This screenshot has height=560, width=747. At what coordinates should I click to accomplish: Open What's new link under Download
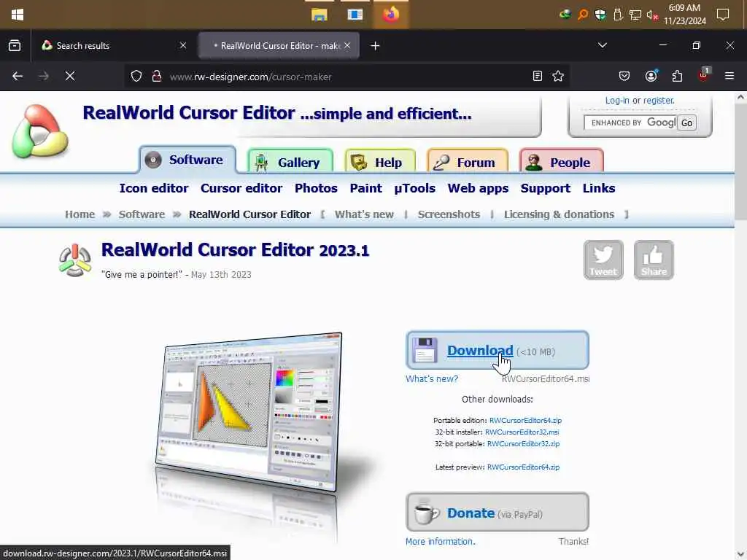[x=432, y=379]
